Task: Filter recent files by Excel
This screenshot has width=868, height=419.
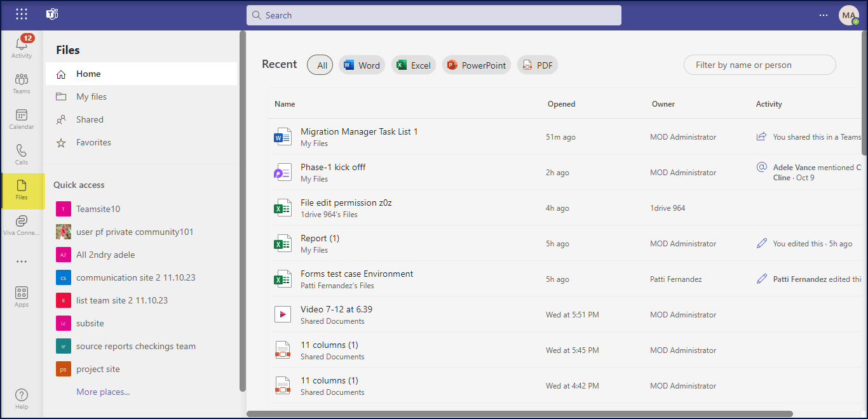Action: pyautogui.click(x=413, y=65)
